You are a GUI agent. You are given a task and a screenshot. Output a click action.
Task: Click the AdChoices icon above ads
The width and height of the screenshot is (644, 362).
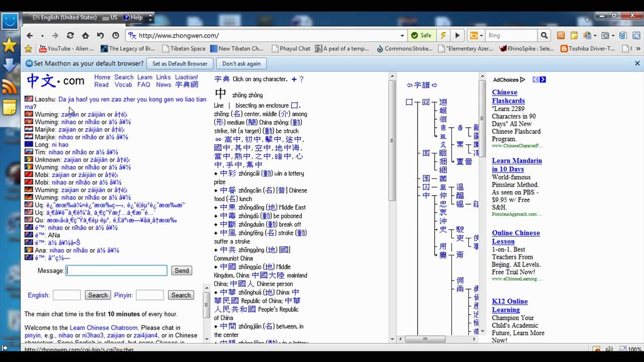coord(522,79)
